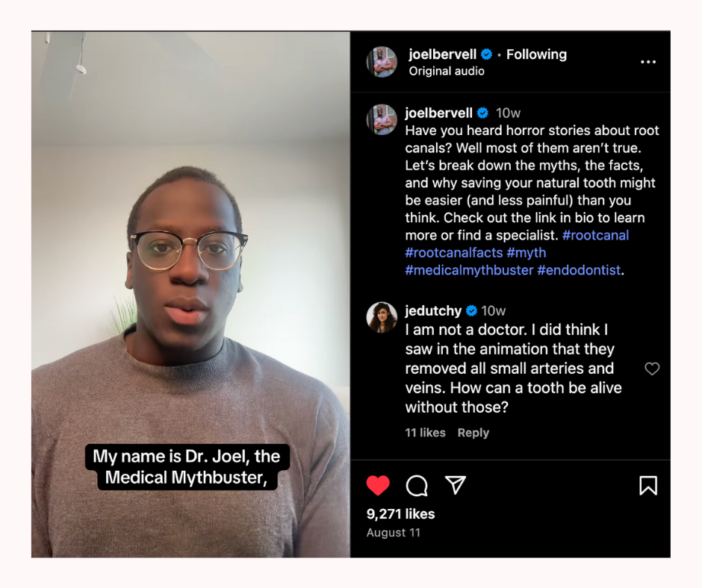View the 9,271 likes list
Screen dimensions: 702x588
401,513
